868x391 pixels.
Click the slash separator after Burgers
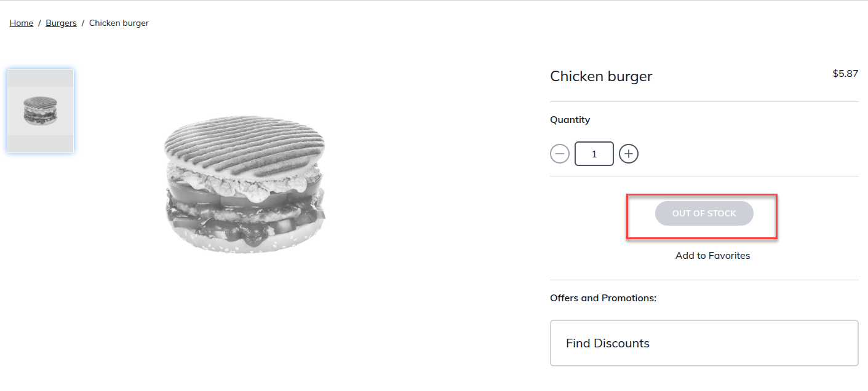coord(83,23)
